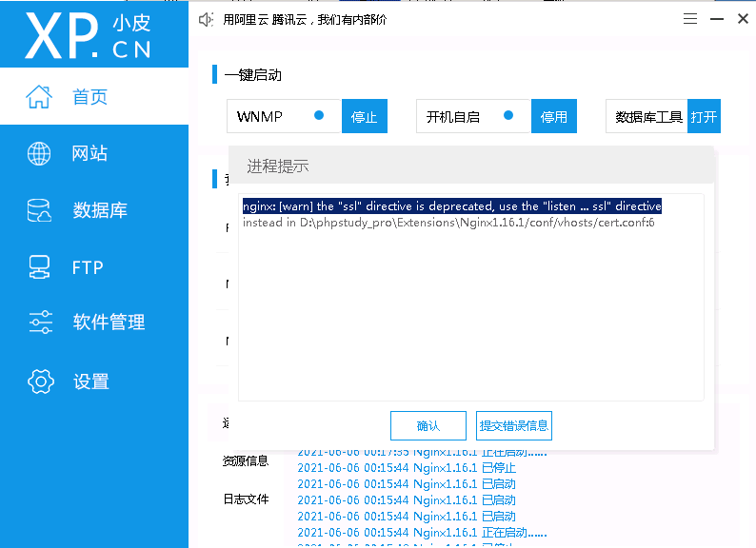Click the WNMP status indicator dot

(x=319, y=115)
